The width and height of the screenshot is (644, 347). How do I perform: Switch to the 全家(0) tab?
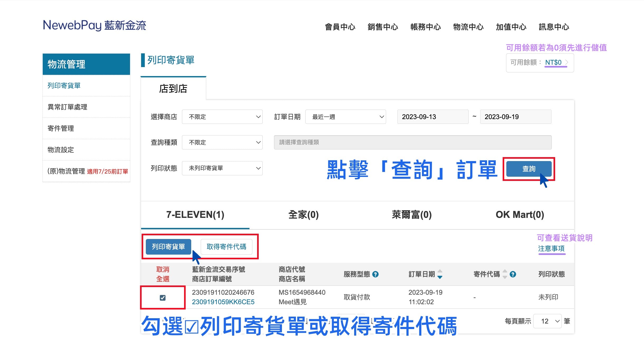pos(304,215)
